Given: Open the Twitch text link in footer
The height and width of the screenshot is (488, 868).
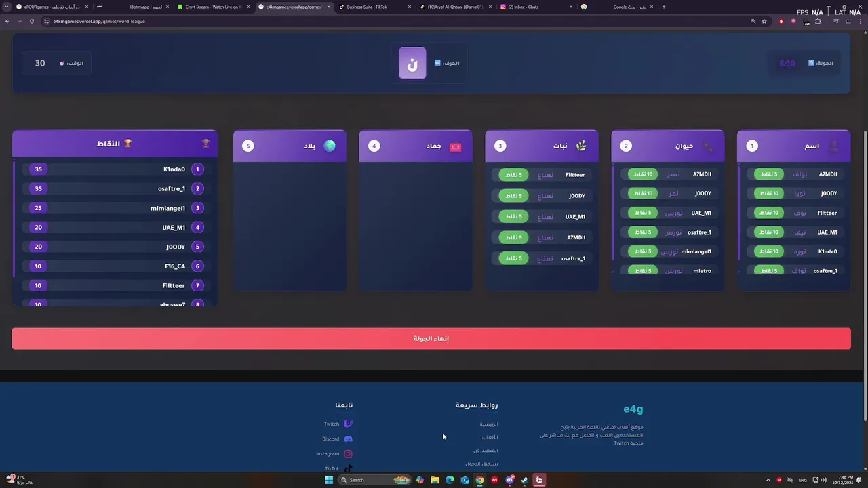Looking at the screenshot, I should click(x=332, y=424).
